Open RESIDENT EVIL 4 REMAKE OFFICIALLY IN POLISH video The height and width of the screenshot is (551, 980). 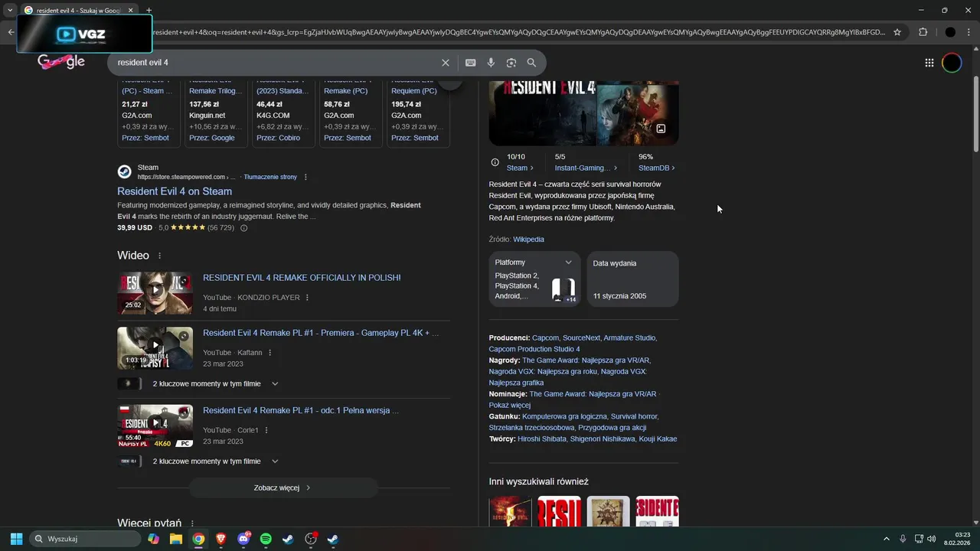coord(302,278)
